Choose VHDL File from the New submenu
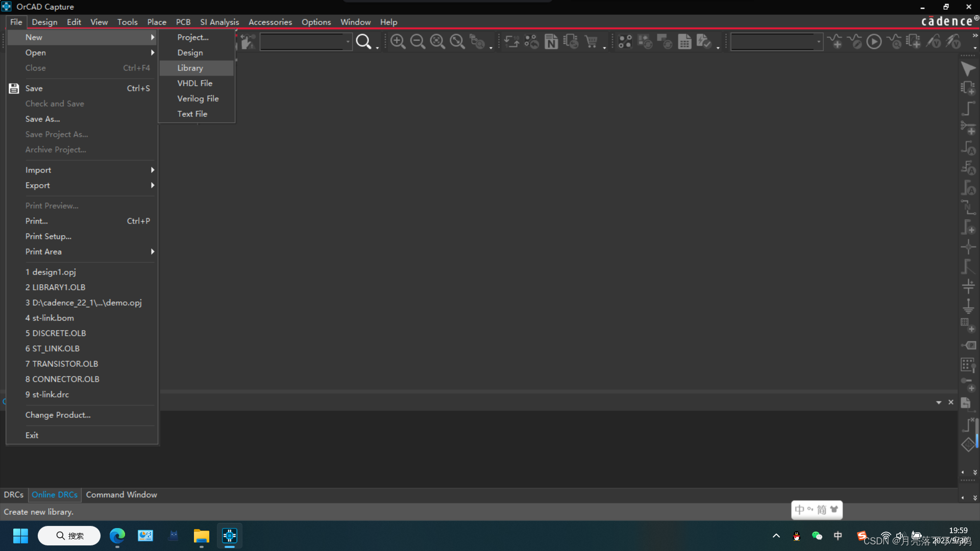The width and height of the screenshot is (980, 551). [197, 83]
